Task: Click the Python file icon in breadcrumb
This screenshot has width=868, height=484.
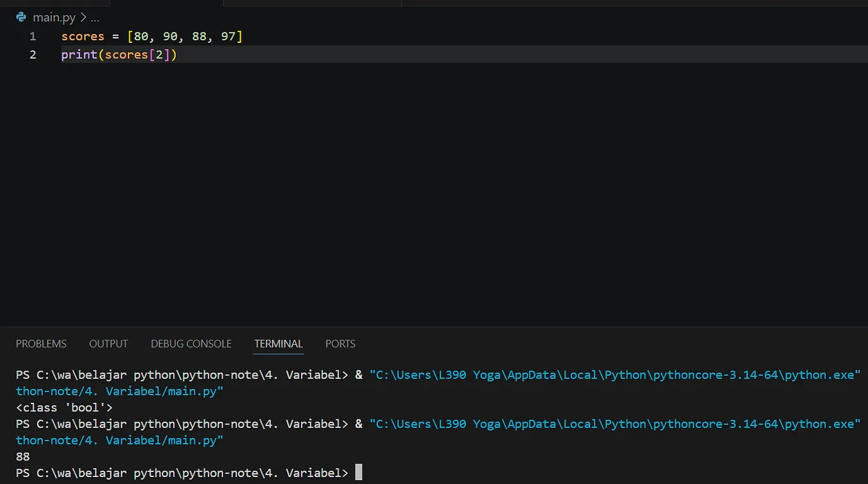Action: [x=21, y=17]
